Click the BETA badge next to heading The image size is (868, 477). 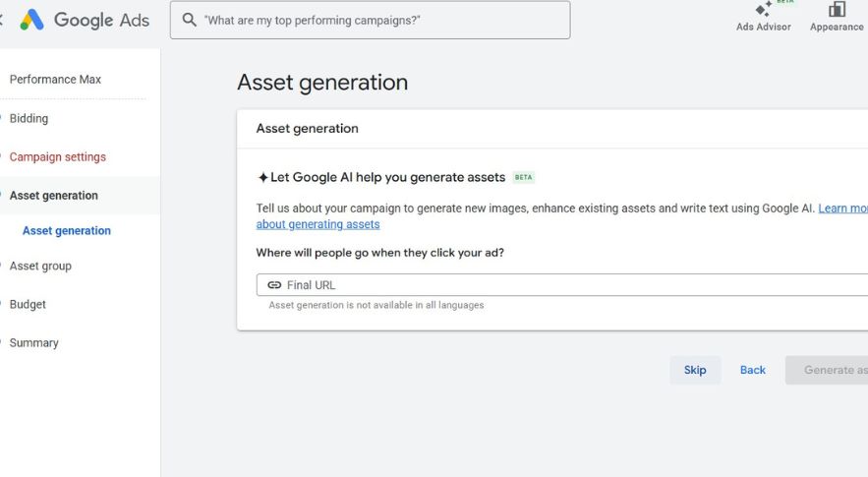click(523, 177)
